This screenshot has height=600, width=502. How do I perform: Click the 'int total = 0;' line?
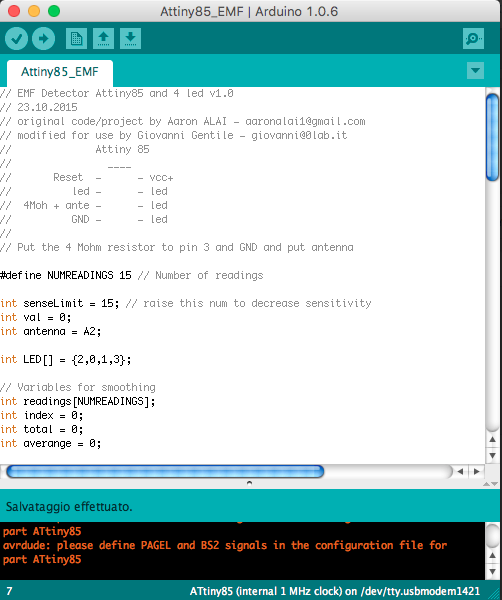[41, 429]
